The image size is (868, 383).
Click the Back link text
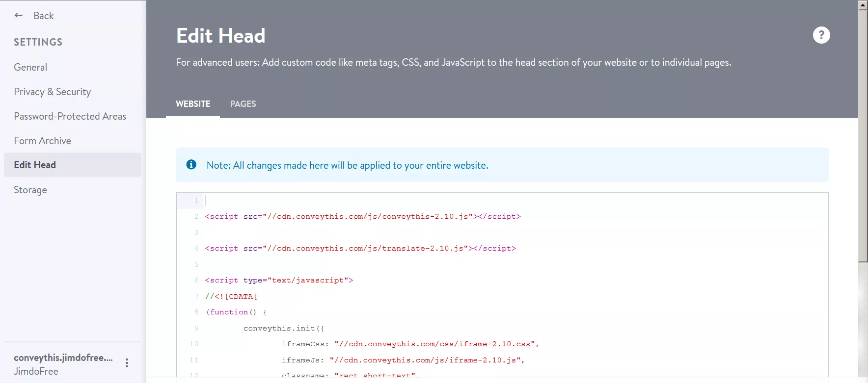[43, 16]
